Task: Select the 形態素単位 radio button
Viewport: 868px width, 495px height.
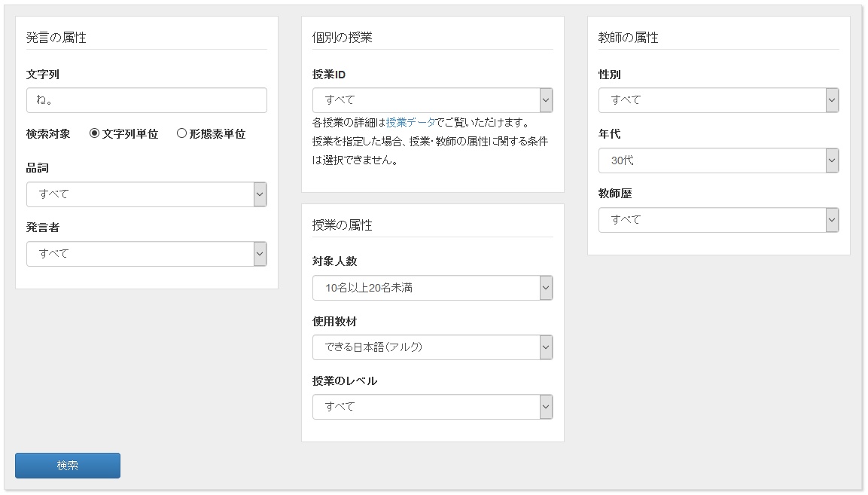Action: [x=181, y=133]
